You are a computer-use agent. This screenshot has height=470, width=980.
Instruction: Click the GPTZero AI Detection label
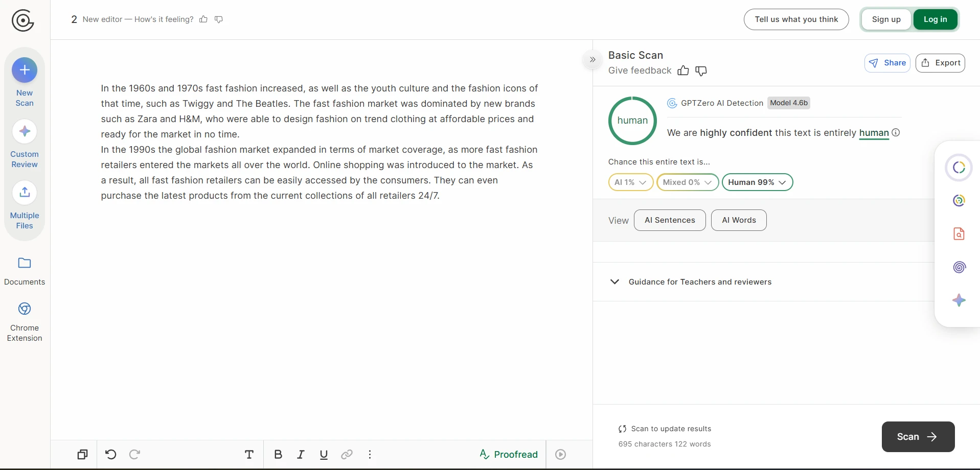click(722, 103)
